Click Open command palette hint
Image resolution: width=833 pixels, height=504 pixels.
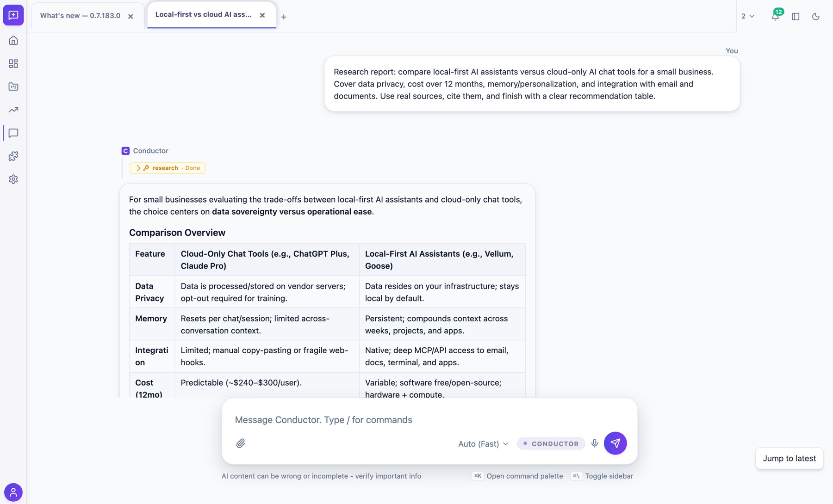[518, 476]
